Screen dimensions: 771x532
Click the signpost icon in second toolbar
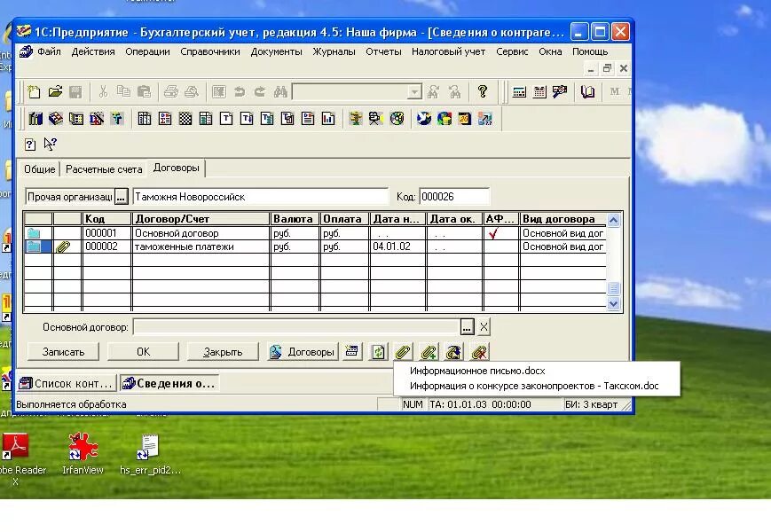(355, 119)
